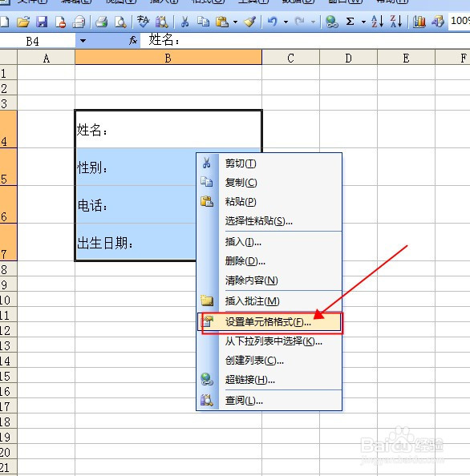
Task: Open 设置单元格格式(F)... menu entry
Action: (269, 322)
